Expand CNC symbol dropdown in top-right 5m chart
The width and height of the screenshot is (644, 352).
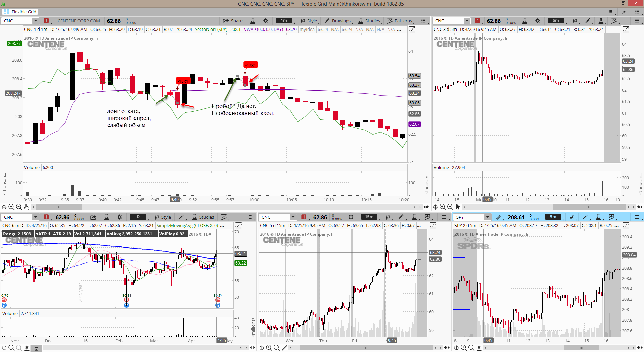tap(467, 21)
